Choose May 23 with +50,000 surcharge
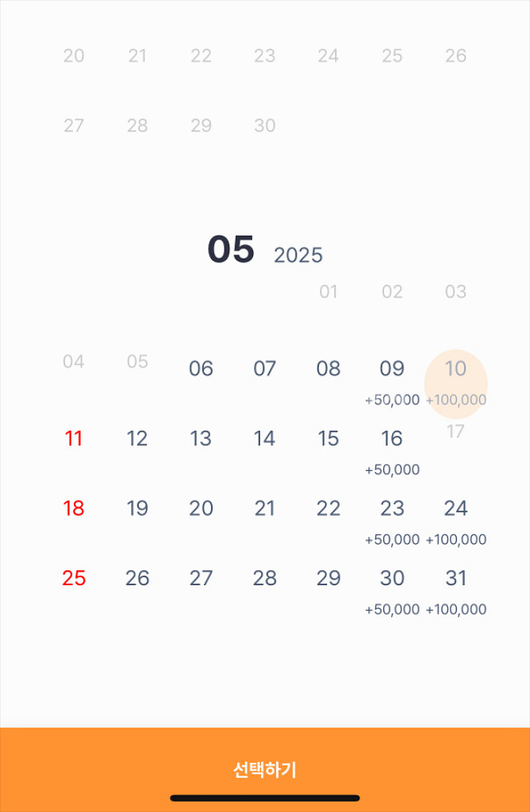This screenshot has height=812, width=530. click(392, 523)
